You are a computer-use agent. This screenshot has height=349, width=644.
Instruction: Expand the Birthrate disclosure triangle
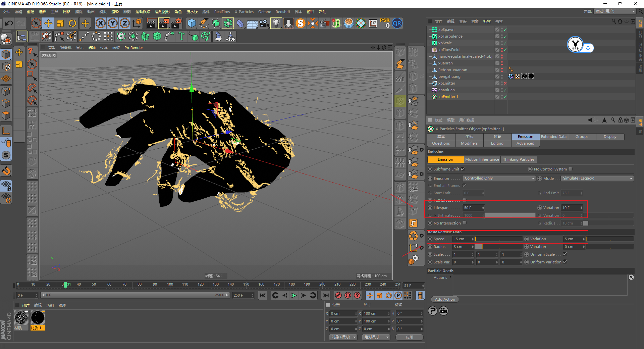(435, 215)
